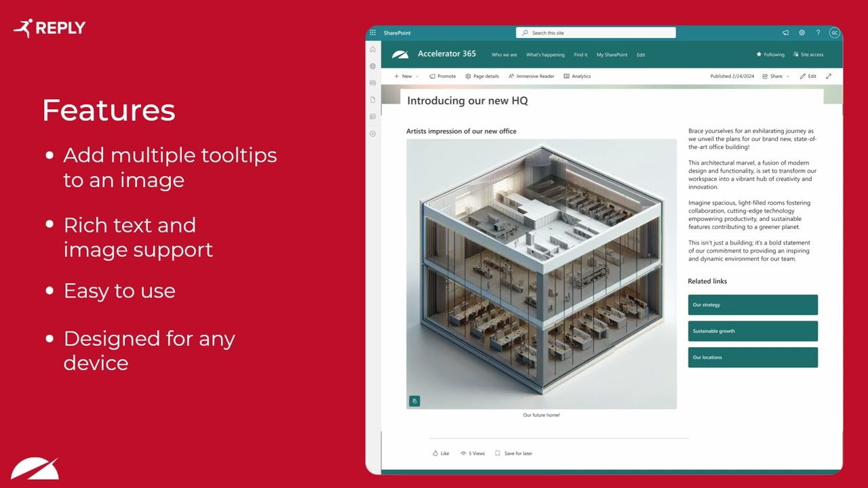
Task: Click the tooltip hand icon on office image
Action: (414, 401)
